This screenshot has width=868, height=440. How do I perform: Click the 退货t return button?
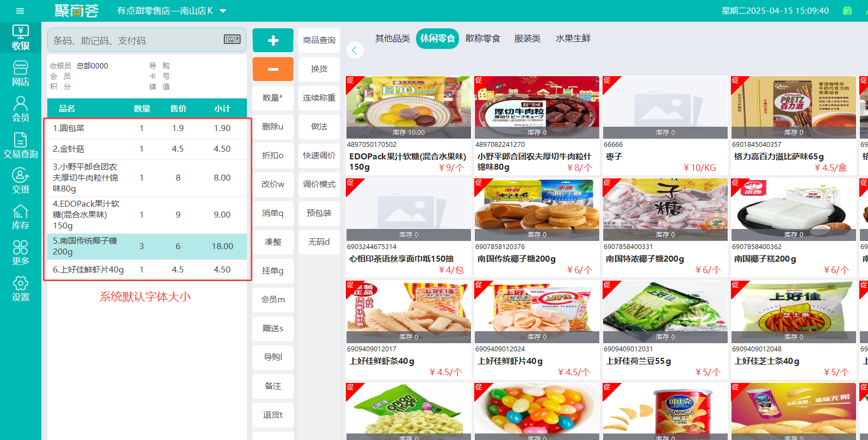pos(273,415)
